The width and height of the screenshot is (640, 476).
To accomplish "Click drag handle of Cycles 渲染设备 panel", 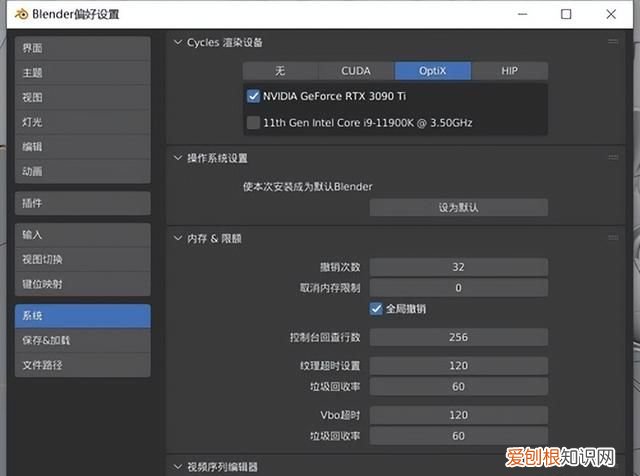I will coord(612,42).
